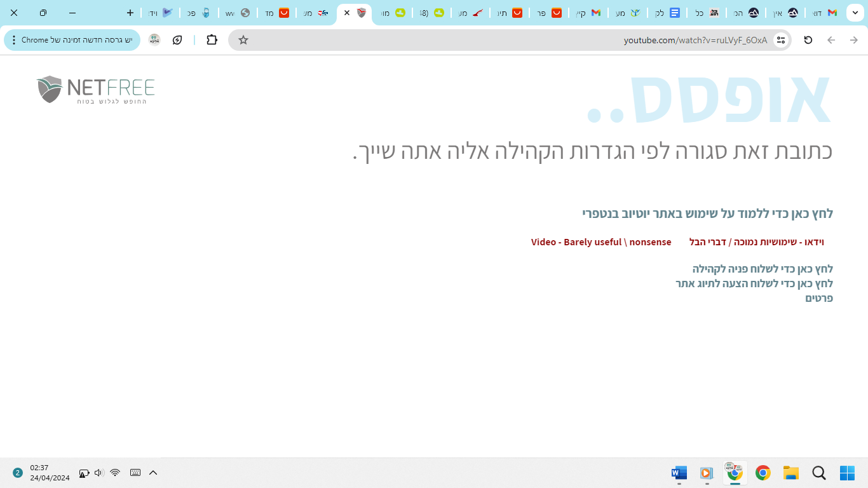Open the tab list dropdown chevron
Image resolution: width=868 pixels, height=488 pixels.
tap(854, 12)
